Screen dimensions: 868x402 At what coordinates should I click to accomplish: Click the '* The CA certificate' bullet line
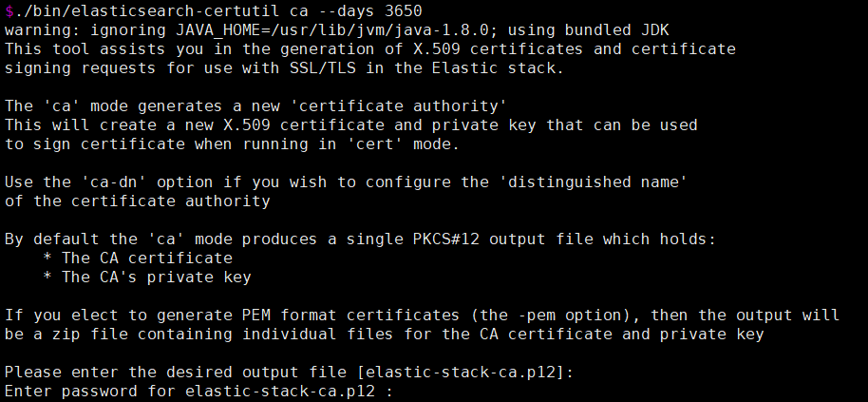point(138,258)
